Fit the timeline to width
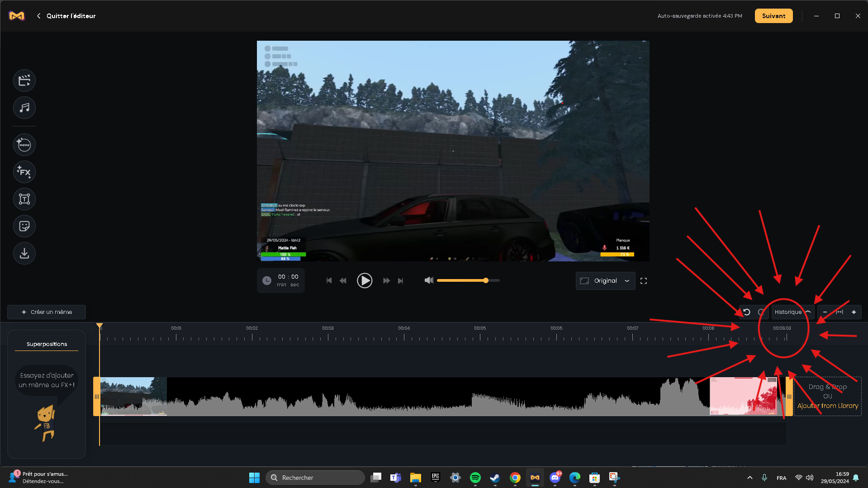Image resolution: width=868 pixels, height=488 pixels. (x=840, y=312)
